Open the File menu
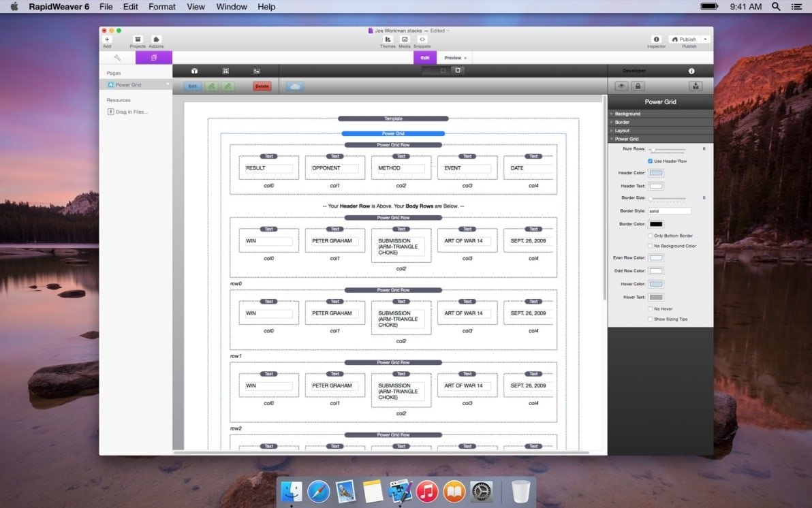The width and height of the screenshot is (812, 508). 106,7
